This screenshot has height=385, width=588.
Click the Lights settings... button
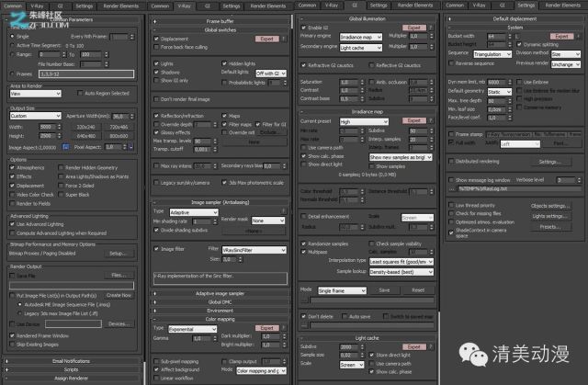pos(550,216)
